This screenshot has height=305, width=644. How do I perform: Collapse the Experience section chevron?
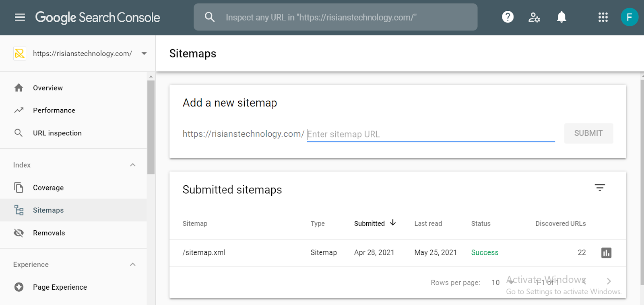133,264
